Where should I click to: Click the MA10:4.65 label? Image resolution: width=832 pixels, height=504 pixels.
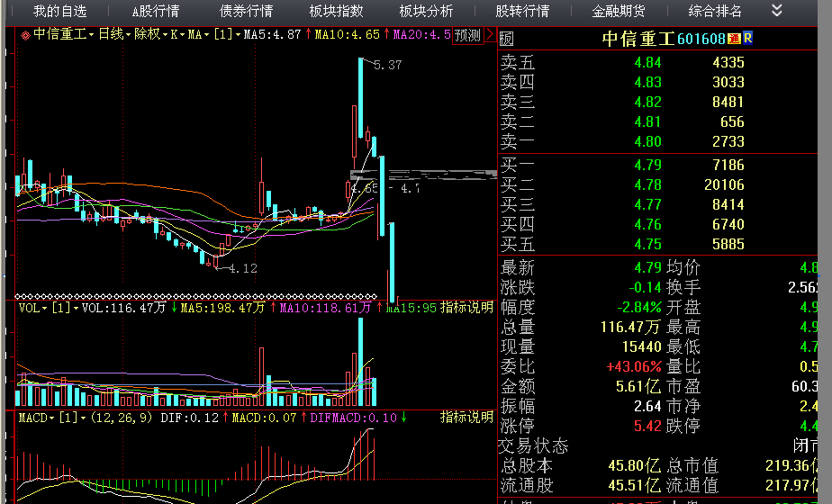(348, 34)
